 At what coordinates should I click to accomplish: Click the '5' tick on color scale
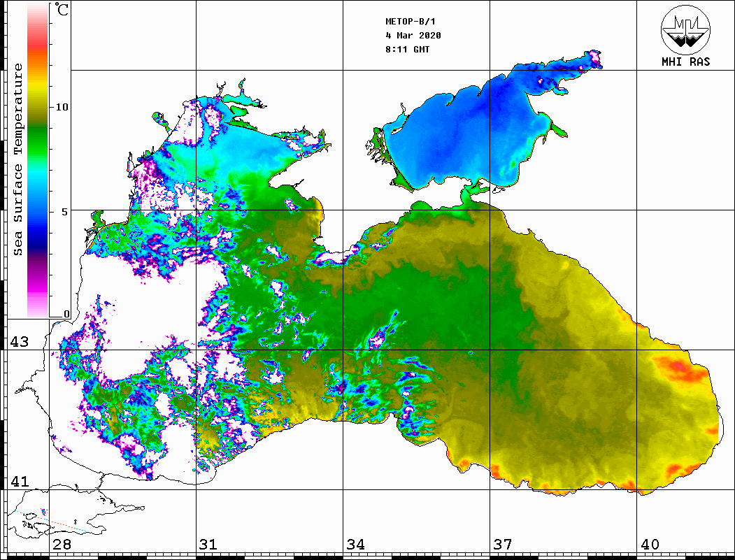pos(64,213)
